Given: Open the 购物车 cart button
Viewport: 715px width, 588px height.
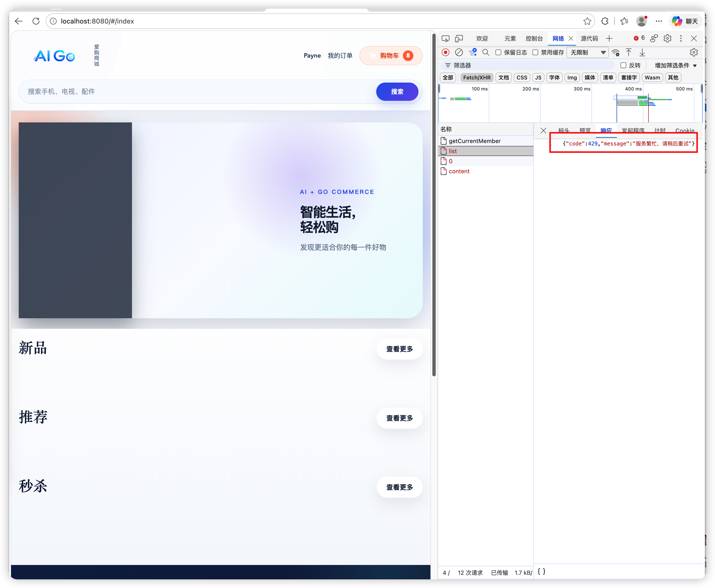Looking at the screenshot, I should pyautogui.click(x=391, y=55).
